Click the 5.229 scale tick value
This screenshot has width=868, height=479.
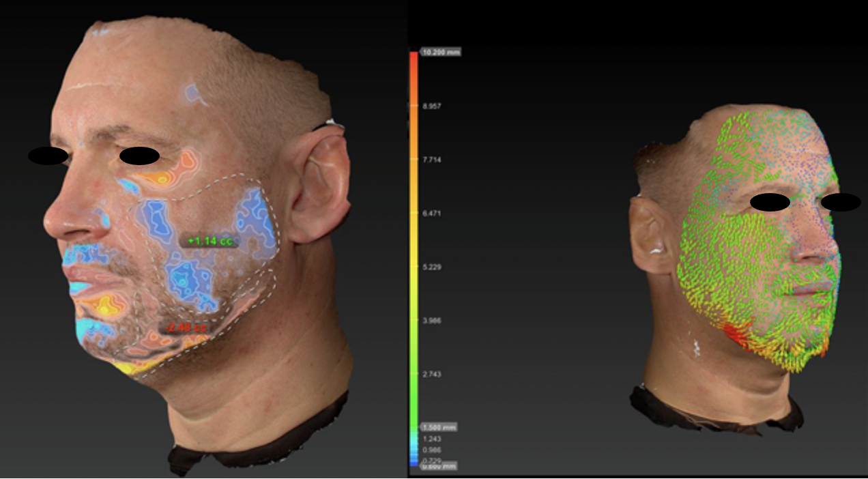(432, 267)
